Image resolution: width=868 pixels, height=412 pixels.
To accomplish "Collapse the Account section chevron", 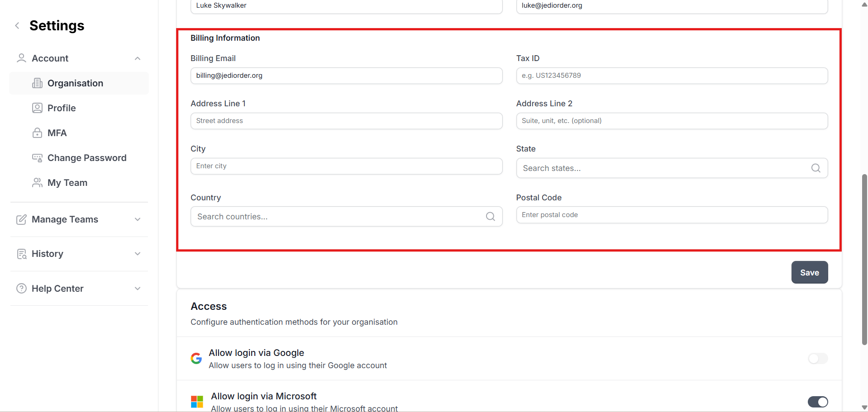I will [138, 58].
